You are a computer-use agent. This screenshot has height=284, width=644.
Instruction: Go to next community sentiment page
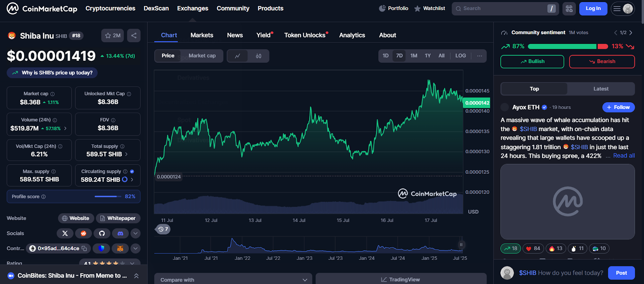pos(631,33)
